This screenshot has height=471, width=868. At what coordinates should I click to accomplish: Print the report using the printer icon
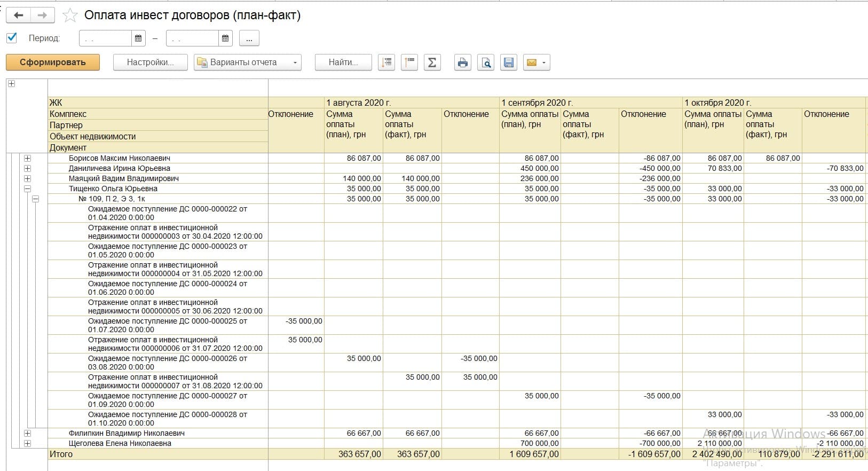pyautogui.click(x=462, y=62)
